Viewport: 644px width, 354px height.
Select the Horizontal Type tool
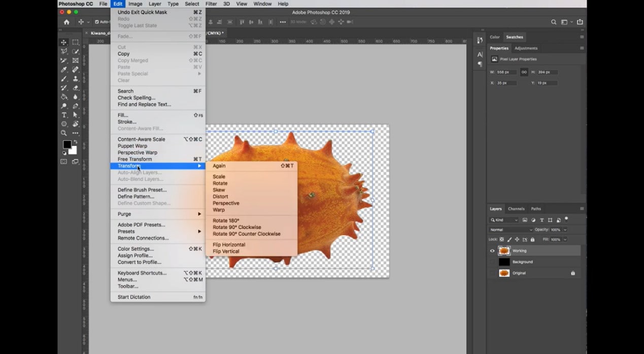(x=64, y=115)
